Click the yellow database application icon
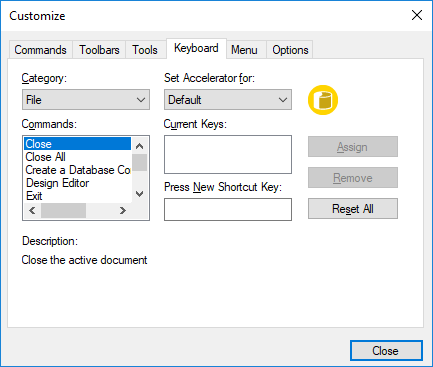Viewport: 433px width, 367px height. [323, 100]
